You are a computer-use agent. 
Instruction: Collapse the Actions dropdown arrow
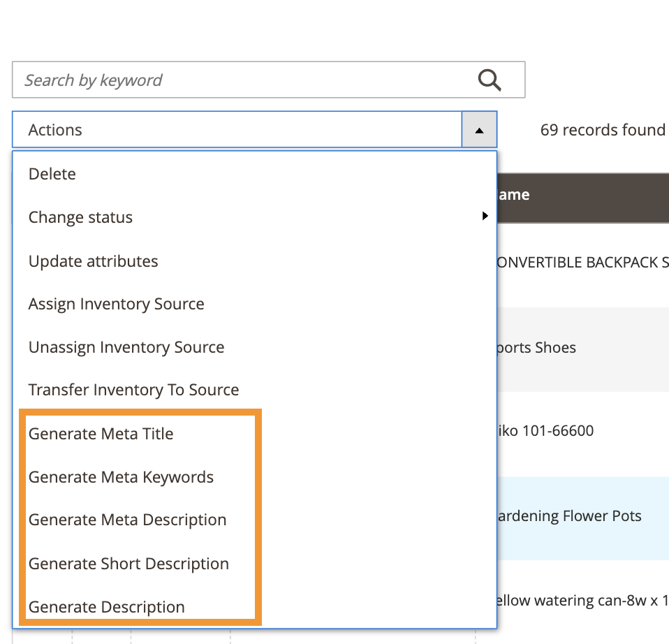point(479,130)
